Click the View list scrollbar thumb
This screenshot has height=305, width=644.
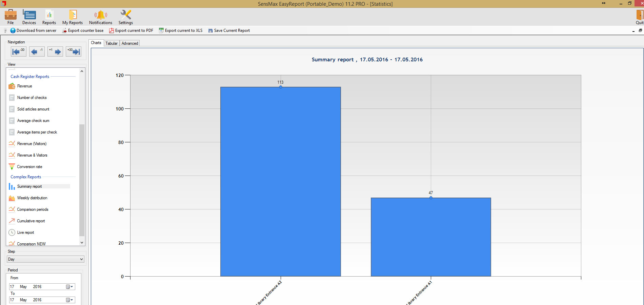82,180
